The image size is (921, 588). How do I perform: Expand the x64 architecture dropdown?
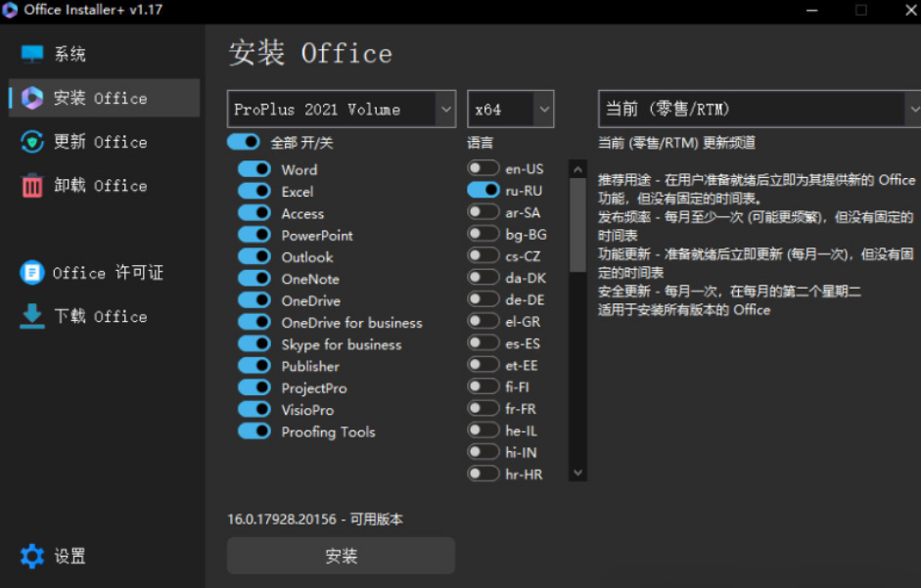pyautogui.click(x=510, y=109)
